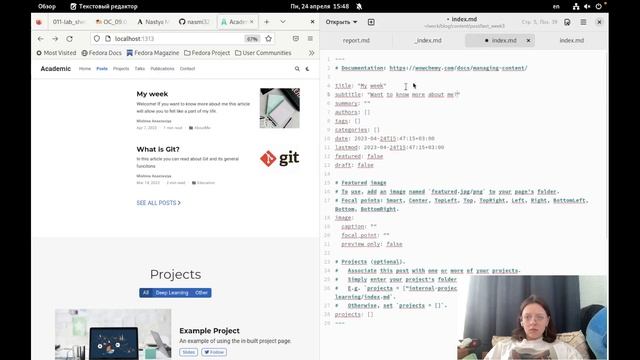The height and width of the screenshot is (360, 640).
Task: Open Обзор activities overview
Action: [47, 6]
